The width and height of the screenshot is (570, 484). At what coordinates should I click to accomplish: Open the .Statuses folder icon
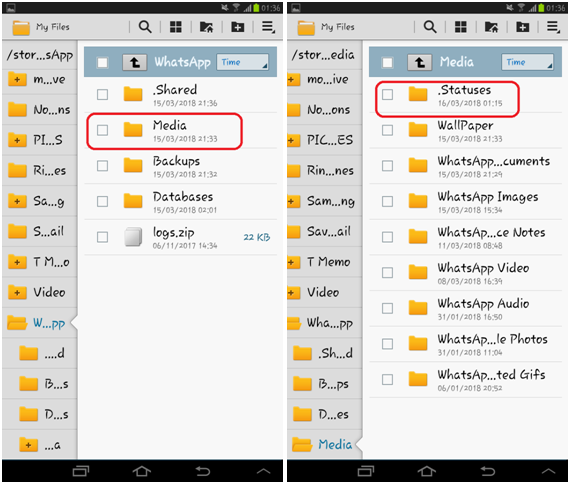coord(418,94)
